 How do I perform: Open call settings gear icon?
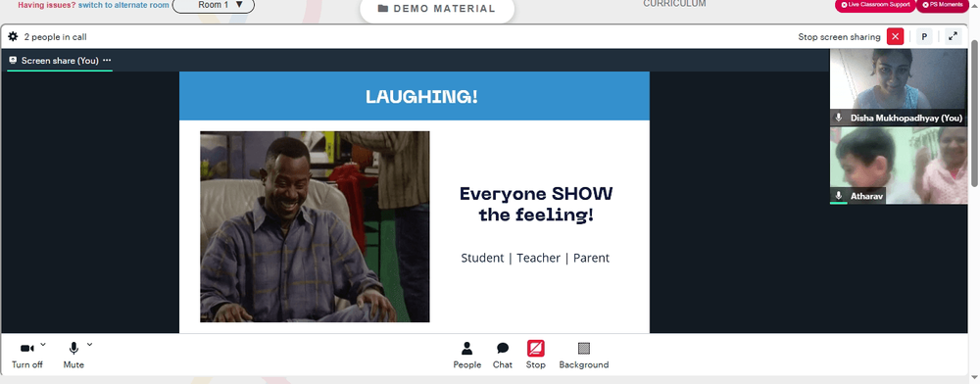13,37
